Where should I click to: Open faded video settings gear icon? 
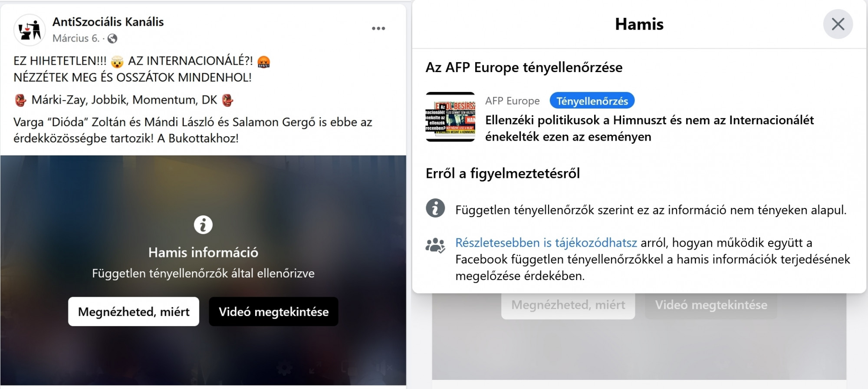tap(284, 368)
